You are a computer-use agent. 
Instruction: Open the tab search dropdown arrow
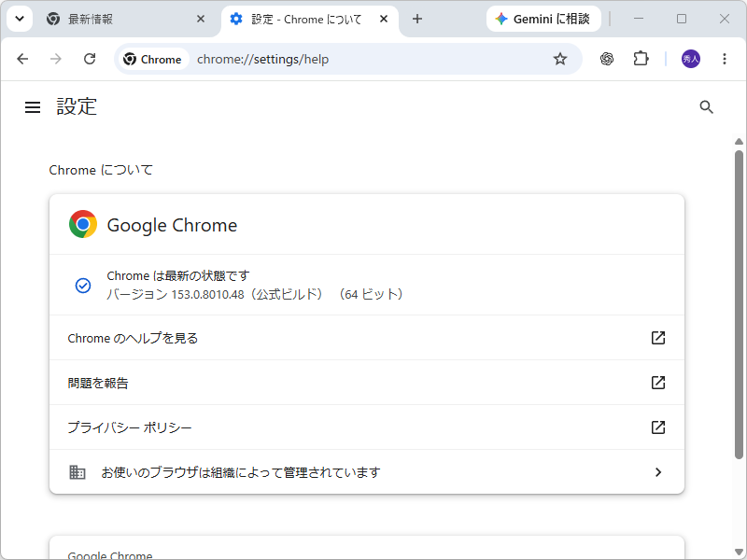20,19
